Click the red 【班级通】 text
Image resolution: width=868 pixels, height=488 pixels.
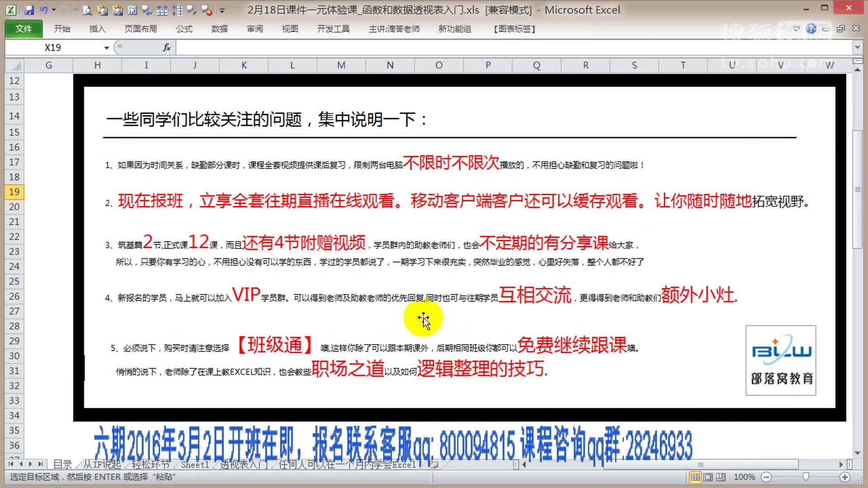[274, 346]
